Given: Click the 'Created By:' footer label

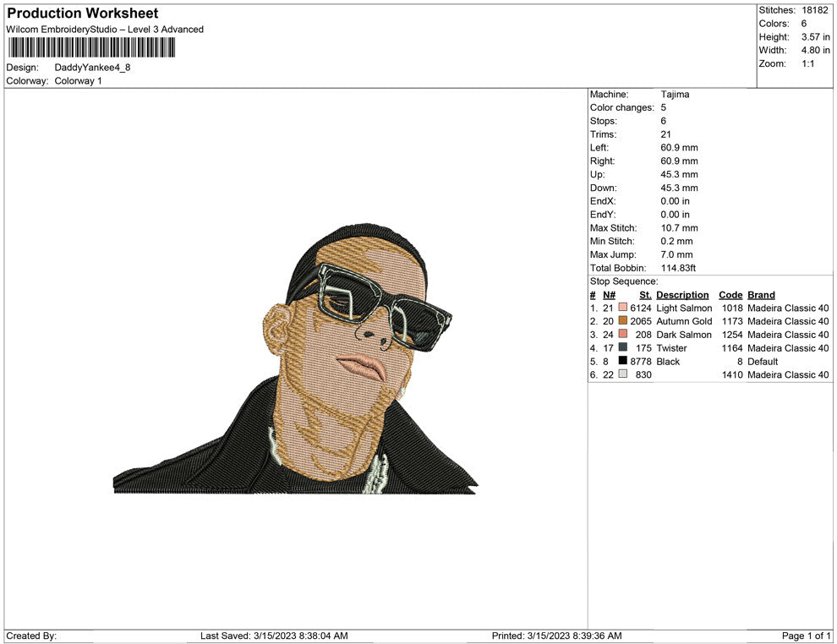Looking at the screenshot, I should click(31, 636).
